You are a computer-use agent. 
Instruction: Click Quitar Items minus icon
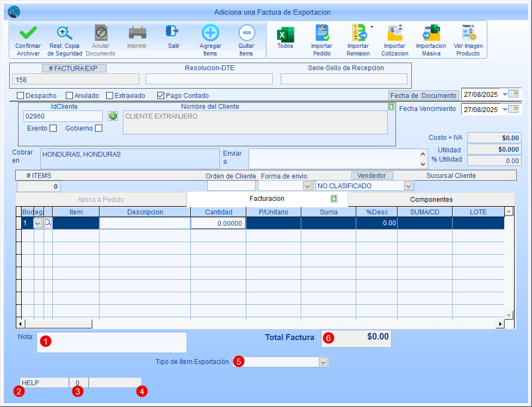(246, 33)
